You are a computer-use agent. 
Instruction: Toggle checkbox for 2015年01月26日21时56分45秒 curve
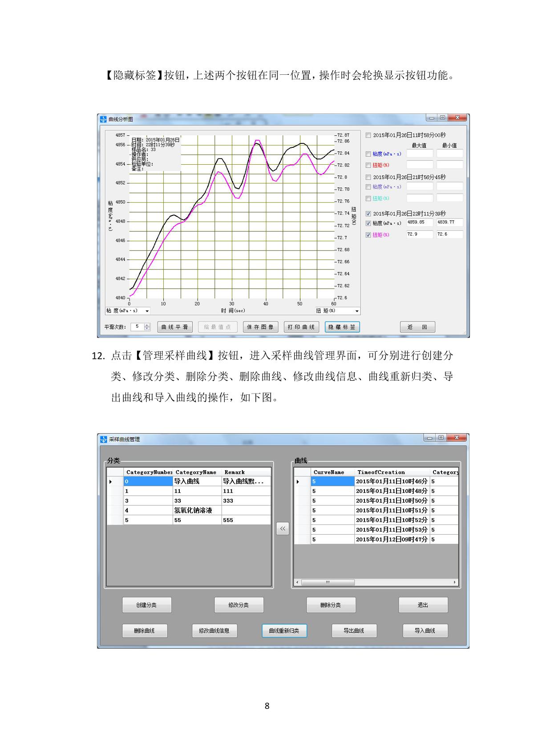click(x=368, y=177)
